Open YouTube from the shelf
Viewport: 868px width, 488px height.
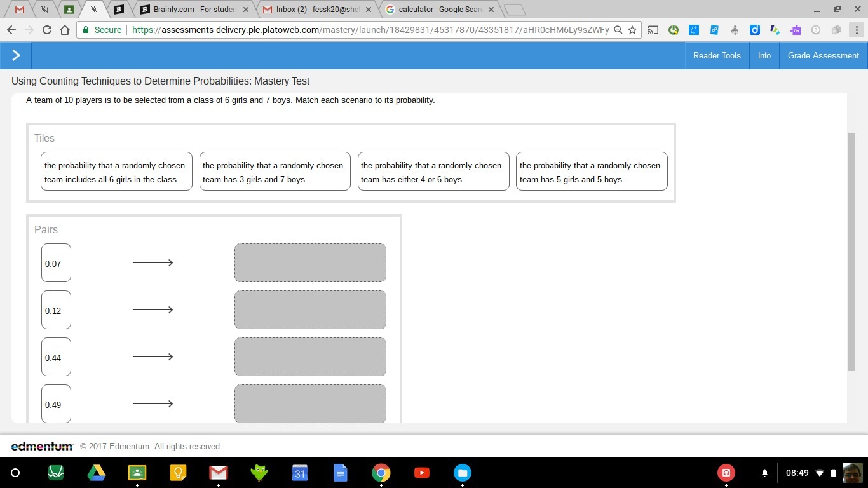tap(422, 473)
